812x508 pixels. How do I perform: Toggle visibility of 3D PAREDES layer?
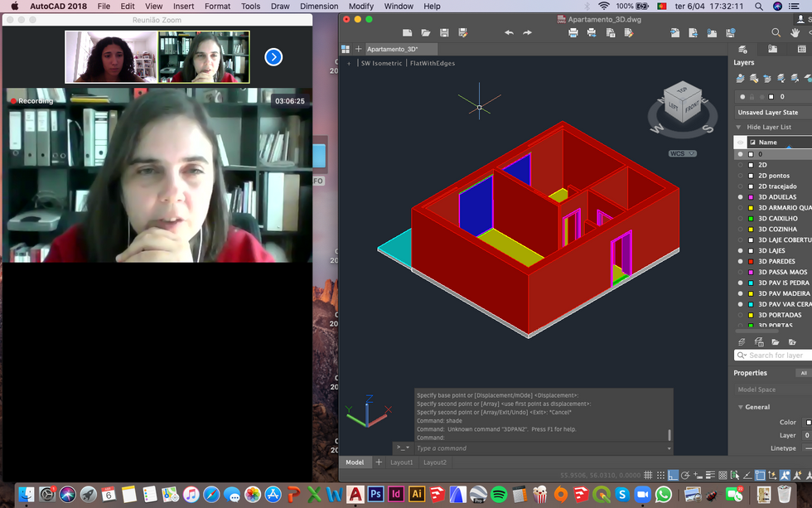tap(740, 262)
